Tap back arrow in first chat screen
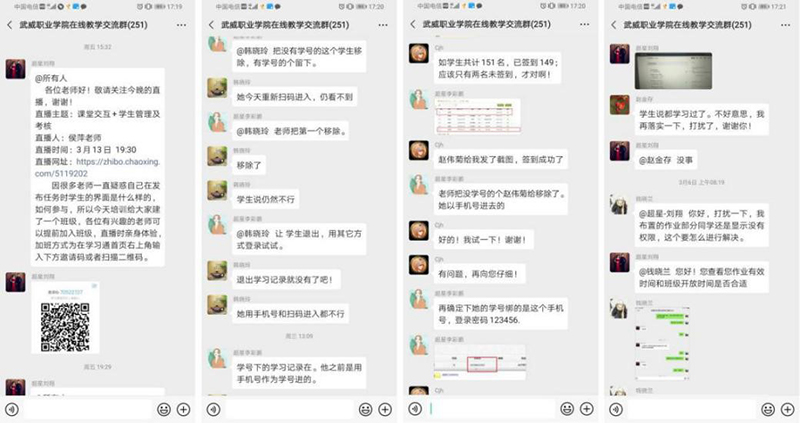The width and height of the screenshot is (800, 423). click(x=10, y=24)
